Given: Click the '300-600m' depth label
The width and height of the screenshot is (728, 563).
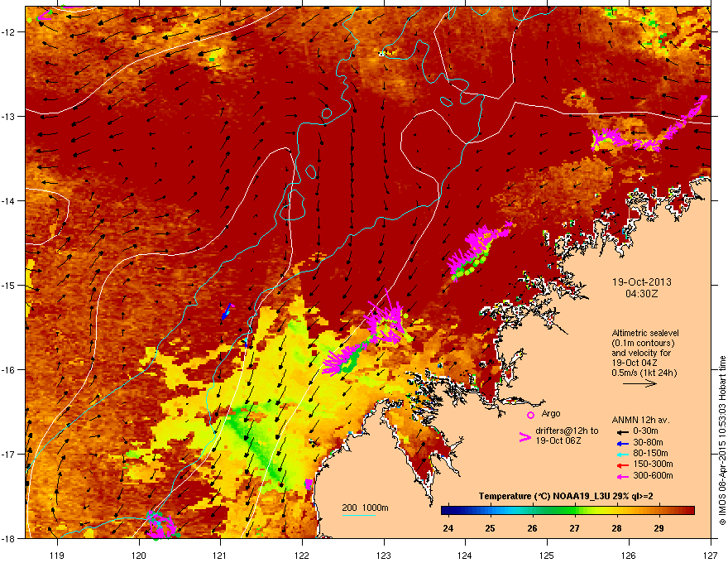Looking at the screenshot, I should click(653, 476).
